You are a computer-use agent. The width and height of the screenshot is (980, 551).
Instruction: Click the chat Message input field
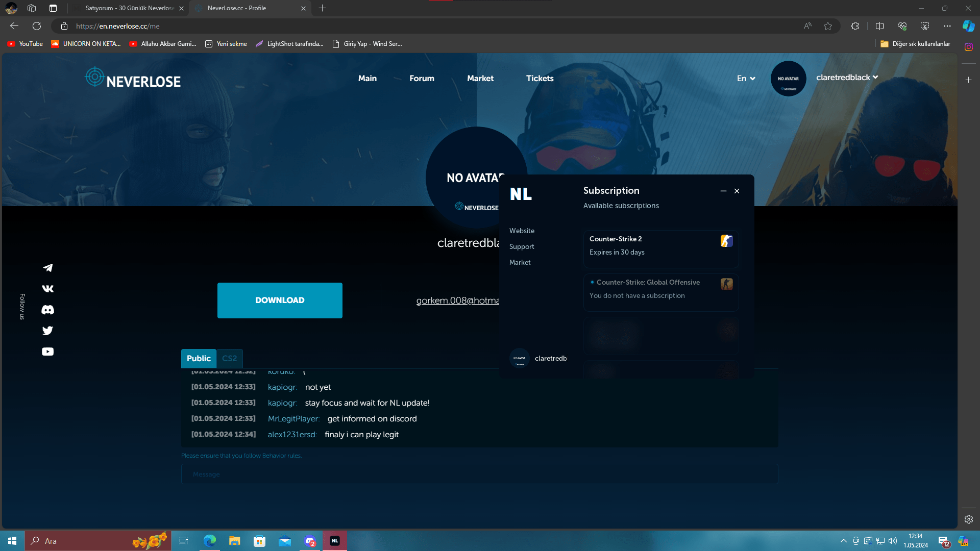[479, 474]
